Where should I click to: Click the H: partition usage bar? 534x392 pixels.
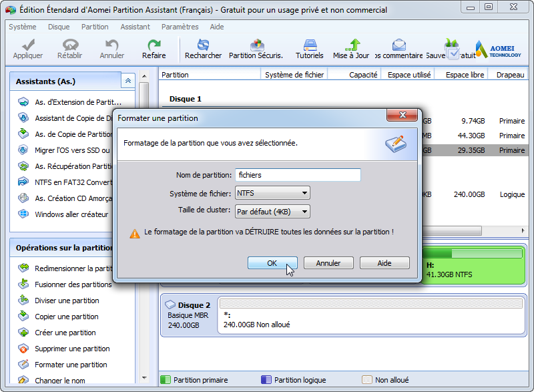tap(473, 253)
